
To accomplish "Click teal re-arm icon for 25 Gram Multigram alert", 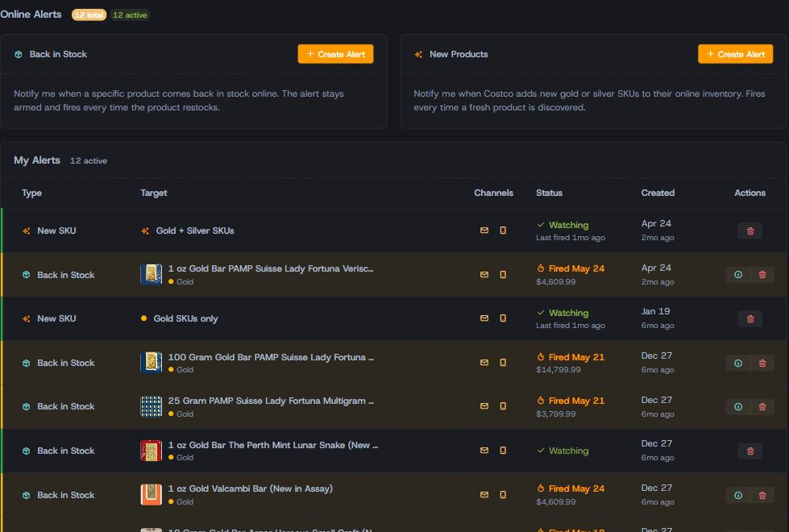I will click(x=738, y=407).
